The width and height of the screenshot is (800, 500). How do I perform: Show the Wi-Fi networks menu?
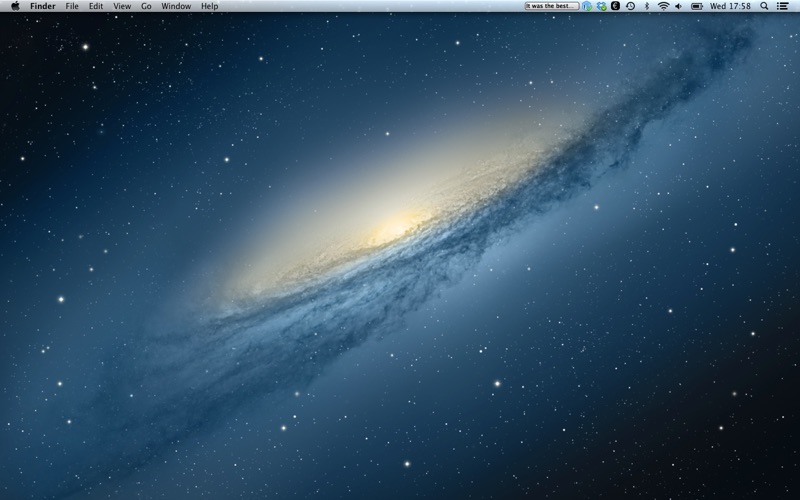662,6
